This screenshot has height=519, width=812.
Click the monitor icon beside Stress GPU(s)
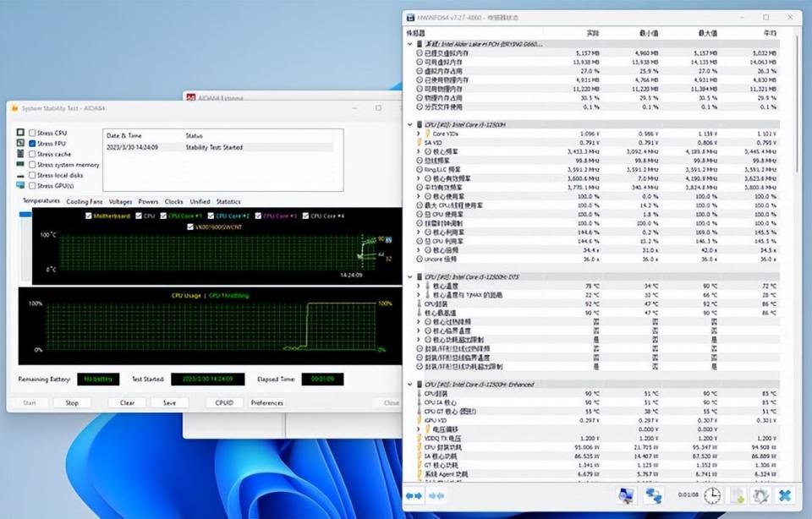point(20,185)
